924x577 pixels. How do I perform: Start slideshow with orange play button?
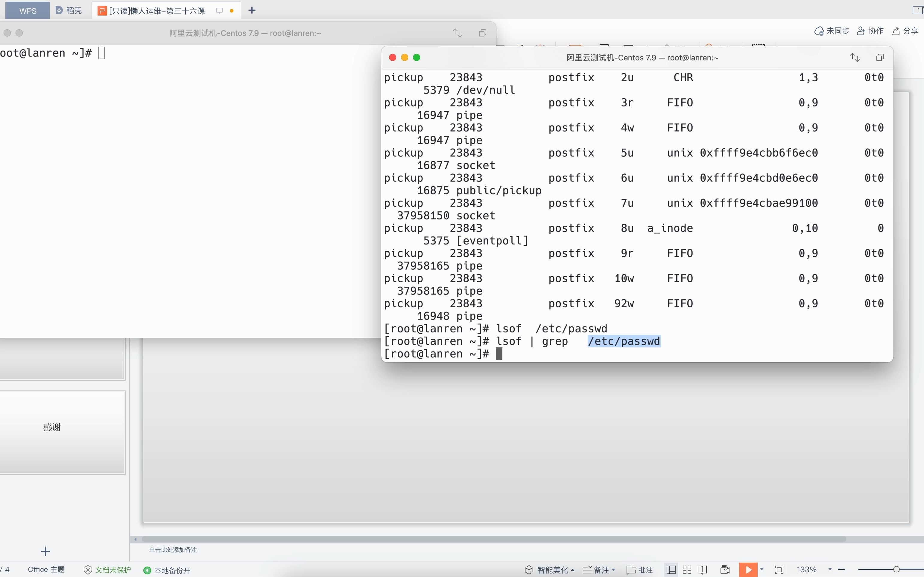(x=748, y=570)
